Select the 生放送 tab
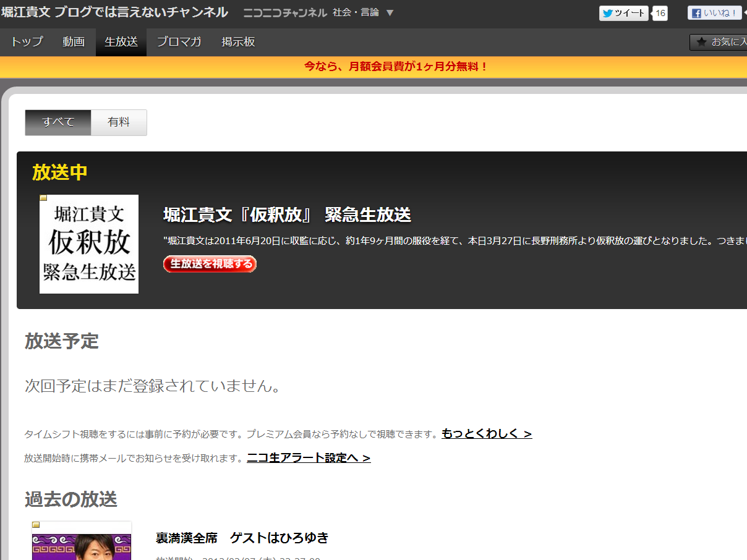Viewport: 747px width, 560px height. (121, 42)
